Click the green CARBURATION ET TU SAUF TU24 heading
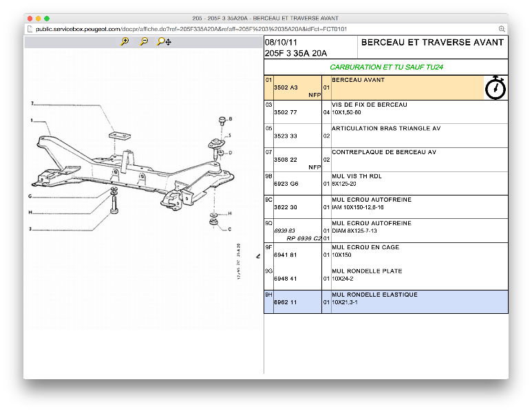This screenshot has width=532, height=413. point(387,67)
